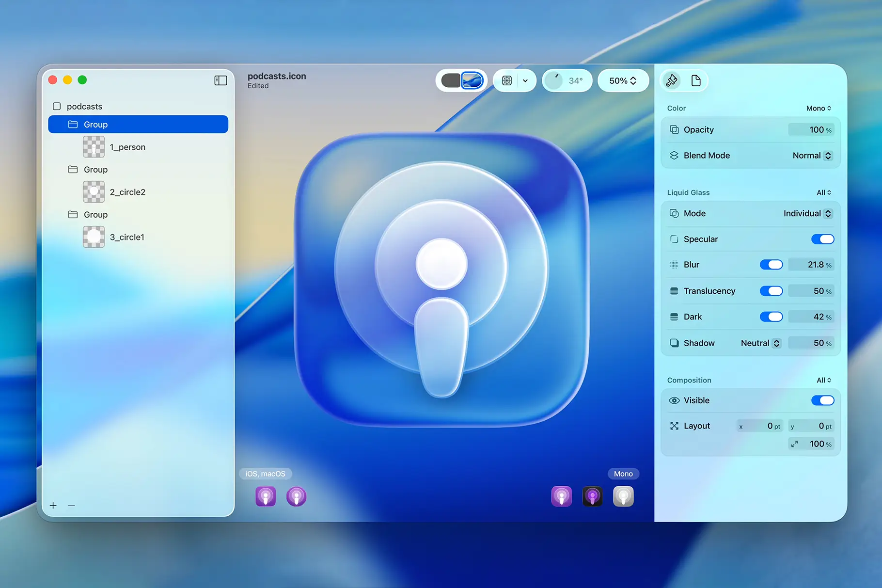Click the Layout x position field
This screenshot has width=882, height=588.
pos(760,426)
